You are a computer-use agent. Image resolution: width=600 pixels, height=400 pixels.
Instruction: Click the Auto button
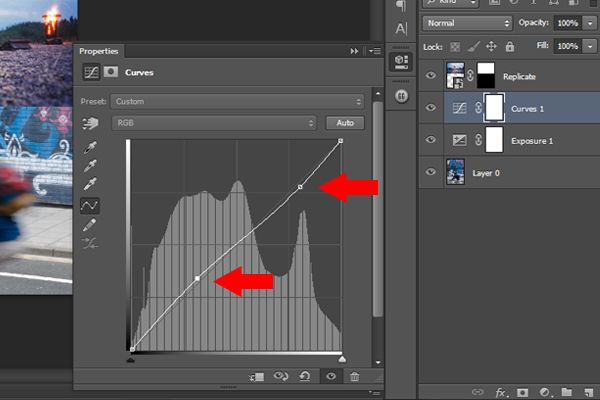[345, 123]
